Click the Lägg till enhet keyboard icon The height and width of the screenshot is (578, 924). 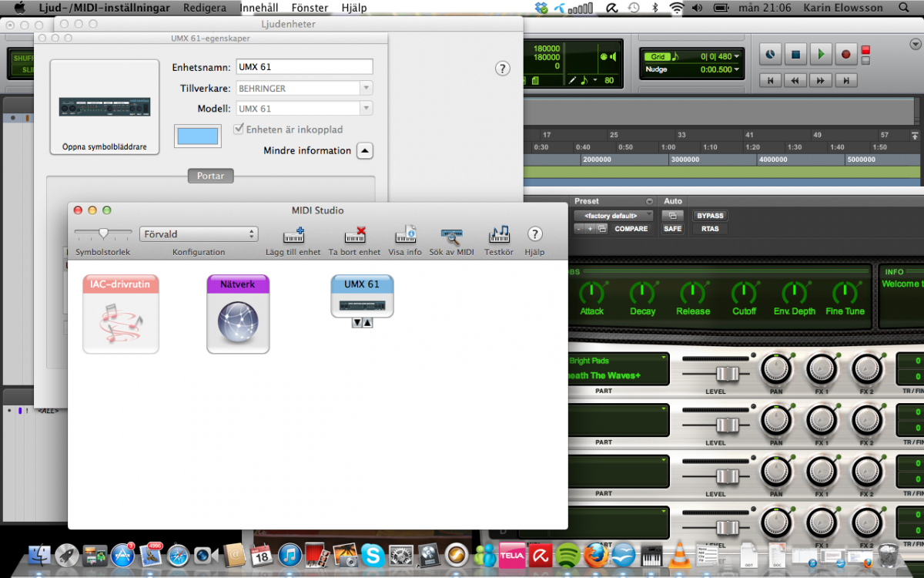(x=293, y=235)
